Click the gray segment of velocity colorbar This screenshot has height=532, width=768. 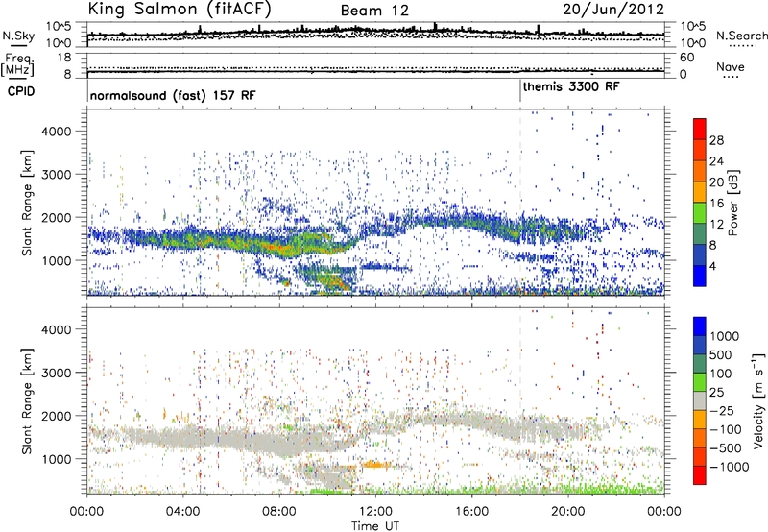pyautogui.click(x=700, y=401)
